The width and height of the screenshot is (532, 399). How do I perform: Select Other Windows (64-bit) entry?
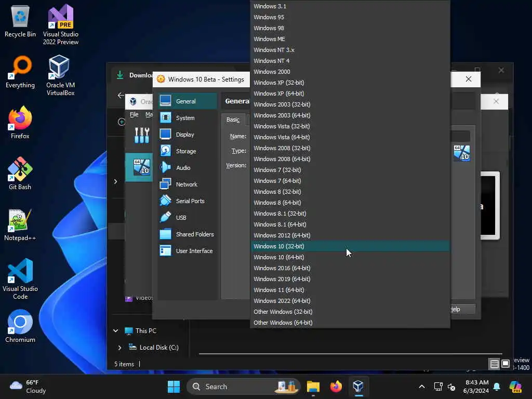[350, 322]
